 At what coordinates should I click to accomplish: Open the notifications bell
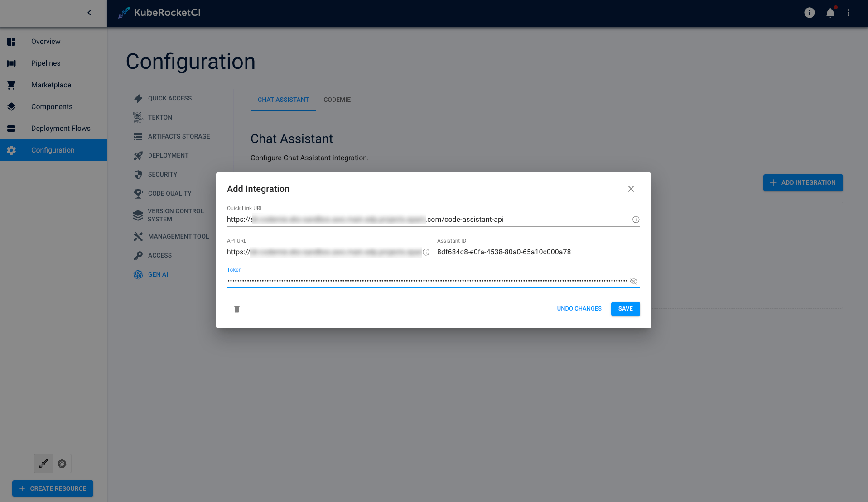pos(830,13)
